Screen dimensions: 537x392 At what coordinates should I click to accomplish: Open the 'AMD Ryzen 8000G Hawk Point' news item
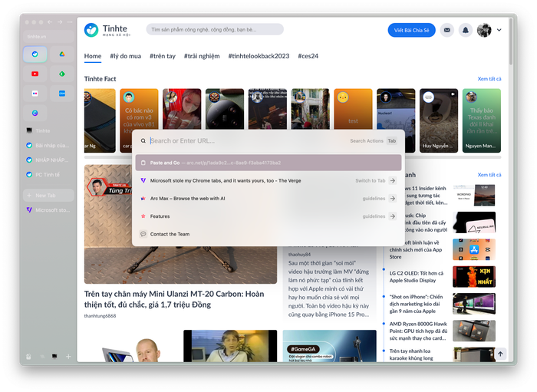(418, 331)
